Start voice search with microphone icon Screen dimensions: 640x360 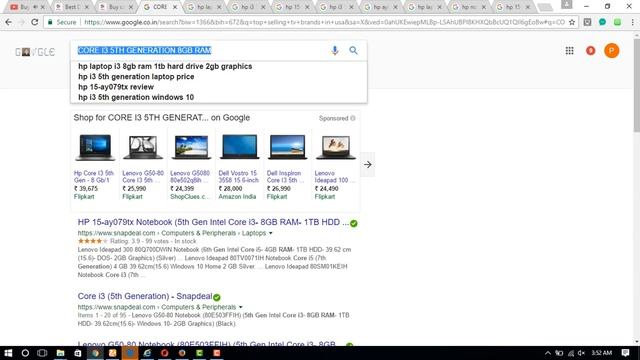pos(335,50)
